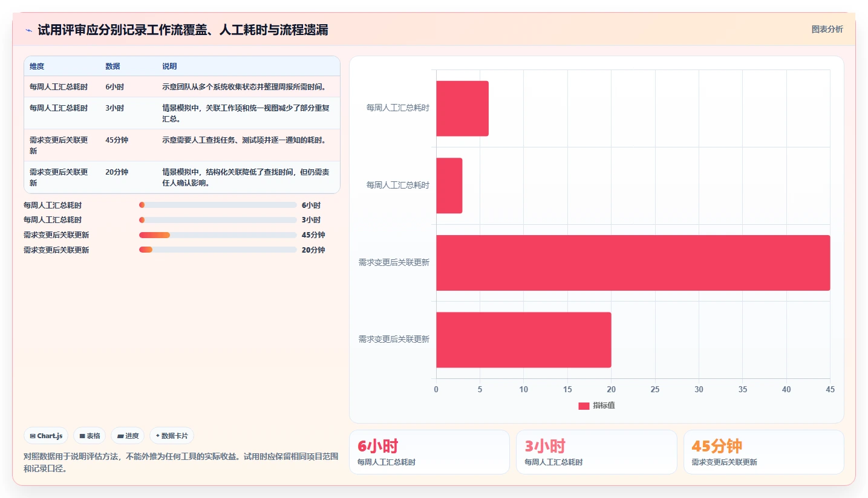Click the description starting 示意需要人工查找任务
This screenshot has height=498, width=868.
coord(244,140)
